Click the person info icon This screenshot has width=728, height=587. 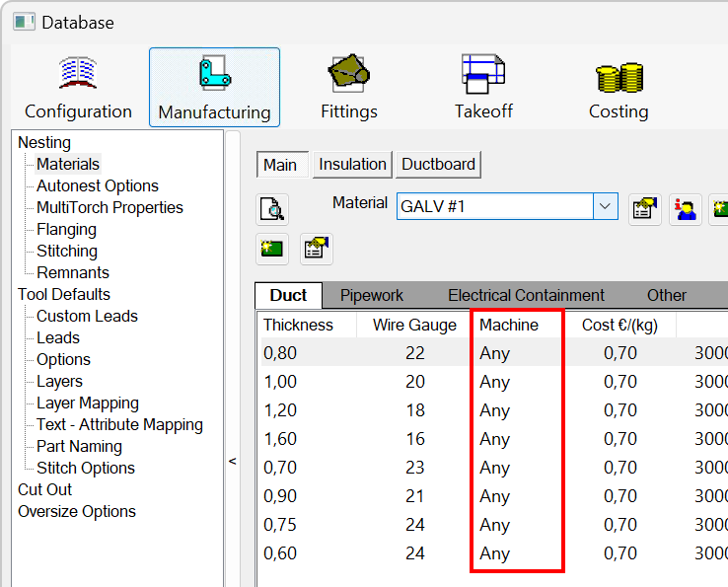685,208
